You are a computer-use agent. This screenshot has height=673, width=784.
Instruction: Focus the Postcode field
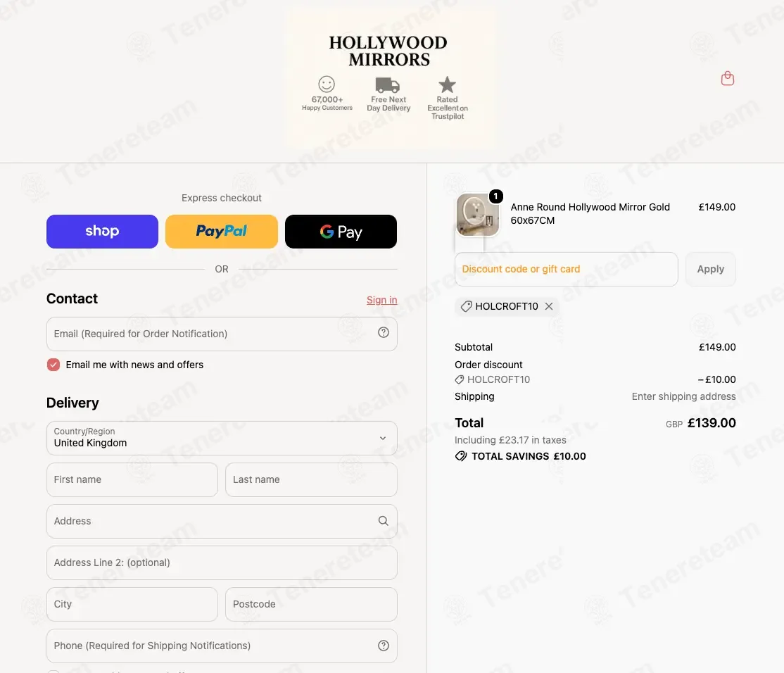pos(312,604)
